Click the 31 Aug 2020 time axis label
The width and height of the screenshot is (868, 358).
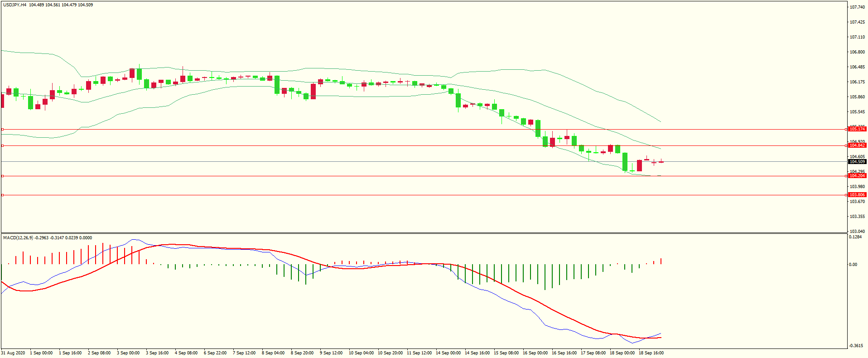[x=13, y=353]
